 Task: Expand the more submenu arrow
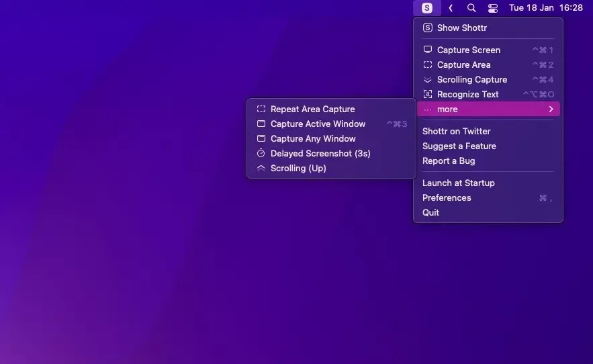(x=551, y=109)
